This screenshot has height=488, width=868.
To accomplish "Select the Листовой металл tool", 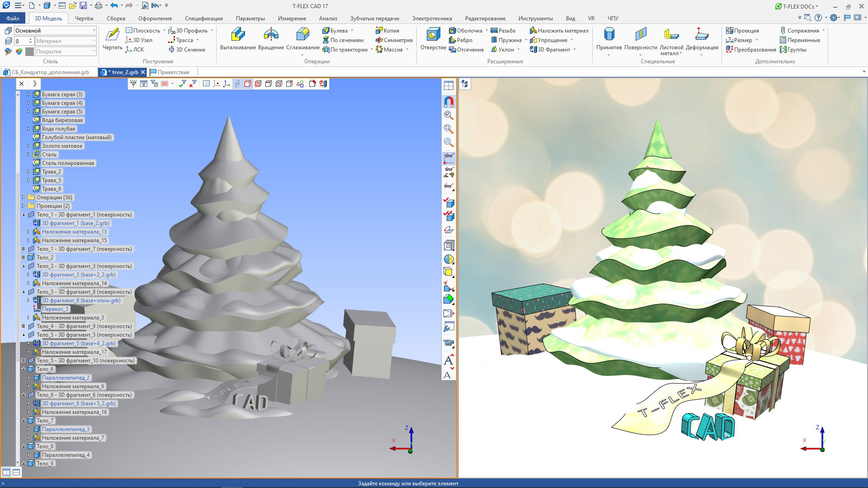I will [671, 41].
